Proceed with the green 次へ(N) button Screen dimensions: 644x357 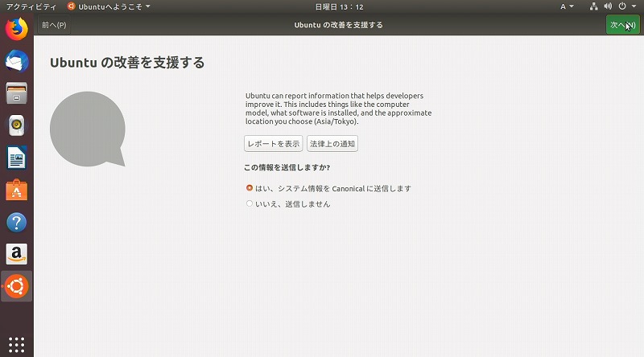pos(622,25)
